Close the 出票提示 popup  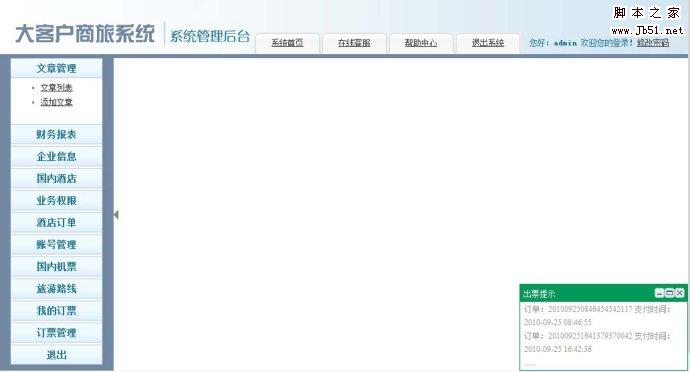pyautogui.click(x=679, y=293)
